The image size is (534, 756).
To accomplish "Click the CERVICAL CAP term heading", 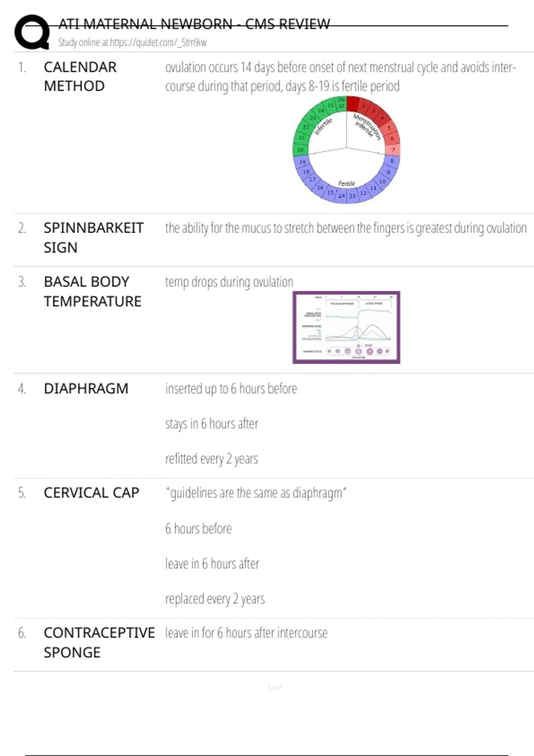I will click(91, 493).
